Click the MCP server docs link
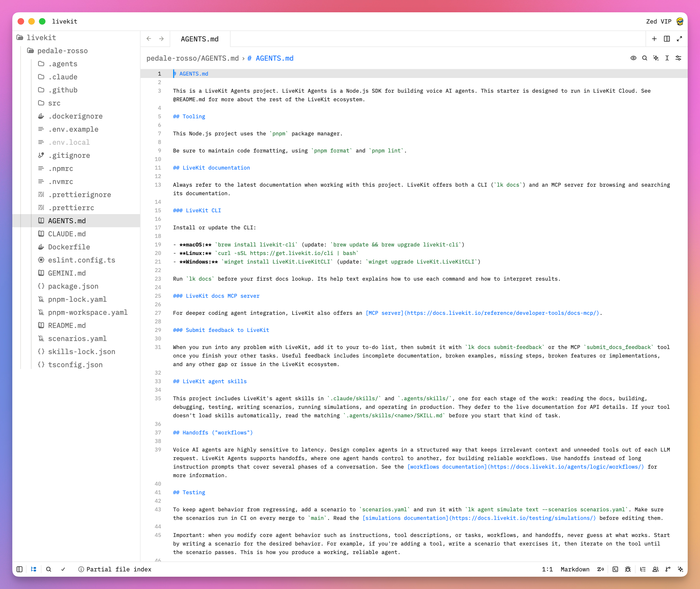Viewport: 700px width, 589px height. pos(482,313)
